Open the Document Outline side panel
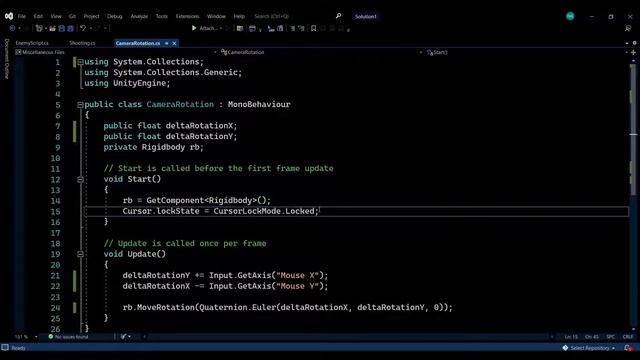Viewport: 640px width, 360px height. pyautogui.click(x=7, y=59)
